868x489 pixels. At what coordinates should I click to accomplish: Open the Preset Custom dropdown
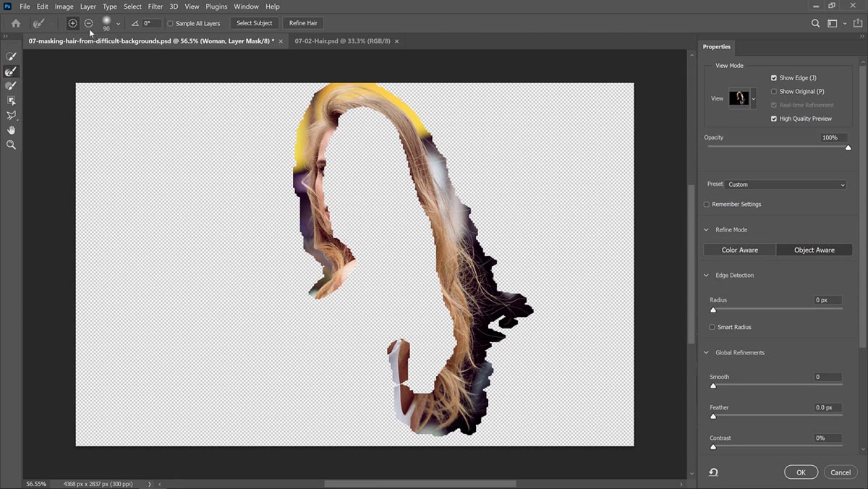[786, 184]
